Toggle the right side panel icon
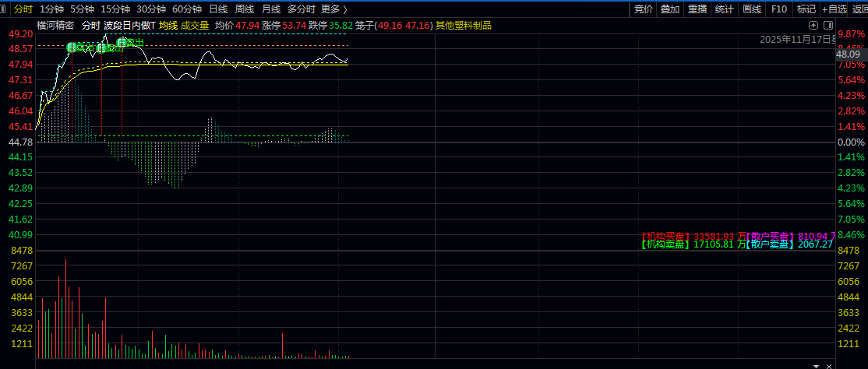 (828, 26)
